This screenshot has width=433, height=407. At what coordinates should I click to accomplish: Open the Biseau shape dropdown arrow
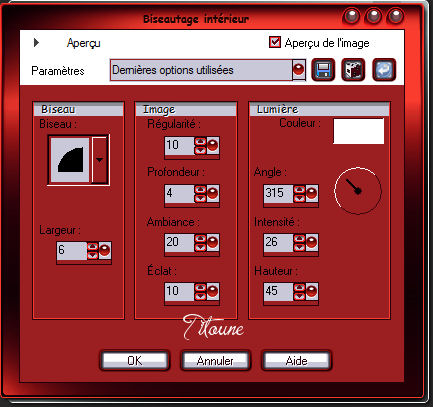click(99, 160)
